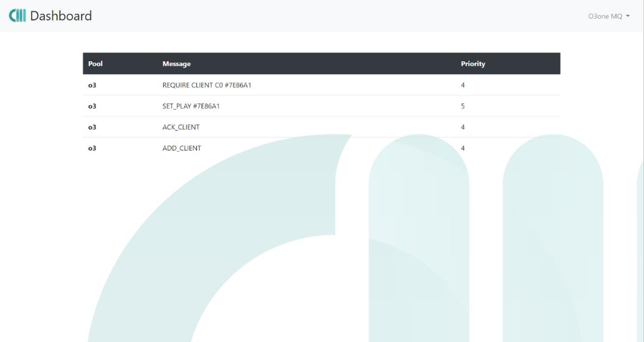Click the o3 pool in ACK_CLIENT row
The height and width of the screenshot is (342, 644).
pyautogui.click(x=92, y=127)
